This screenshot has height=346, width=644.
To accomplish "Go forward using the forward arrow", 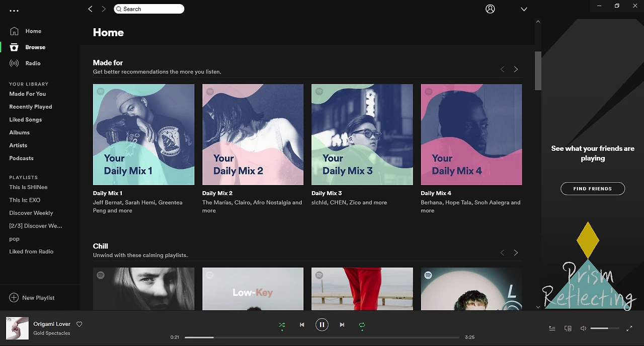I will click(x=104, y=9).
